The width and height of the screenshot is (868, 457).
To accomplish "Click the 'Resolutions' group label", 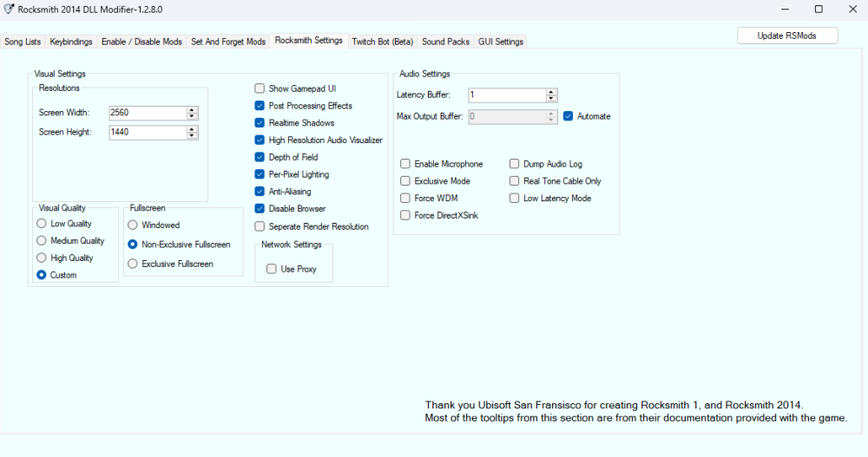I will tap(59, 88).
